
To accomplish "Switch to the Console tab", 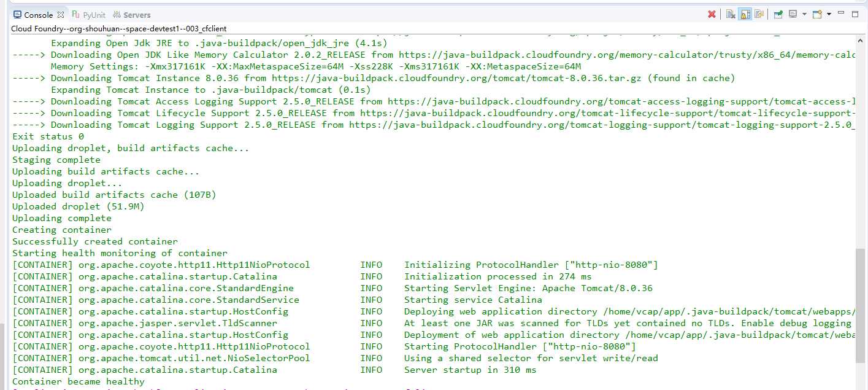I will (x=38, y=15).
